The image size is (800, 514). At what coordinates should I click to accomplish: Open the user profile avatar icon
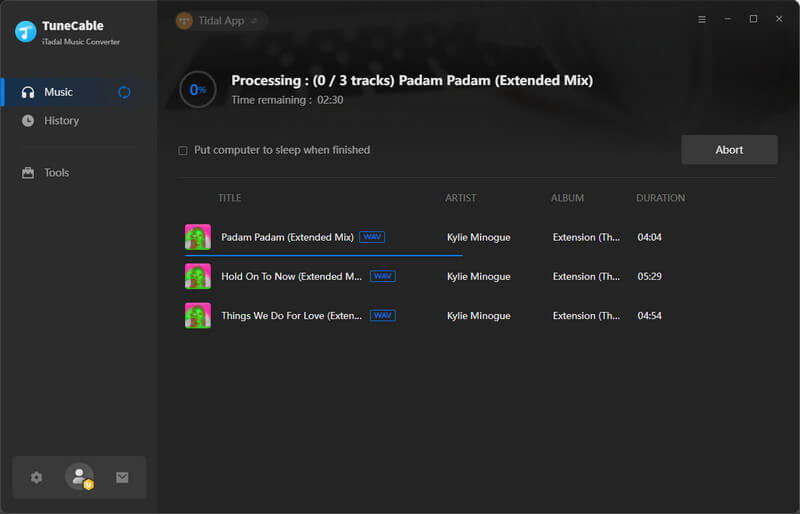pyautogui.click(x=79, y=477)
